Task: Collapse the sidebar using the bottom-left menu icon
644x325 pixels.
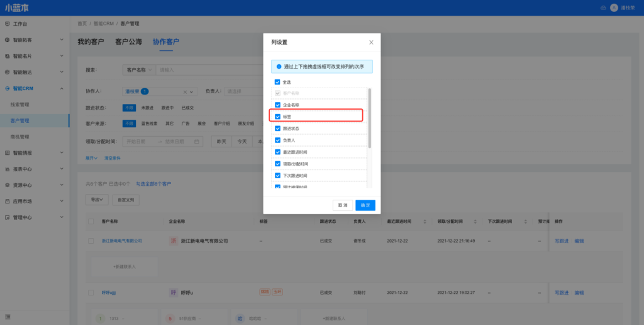Action: [8, 316]
